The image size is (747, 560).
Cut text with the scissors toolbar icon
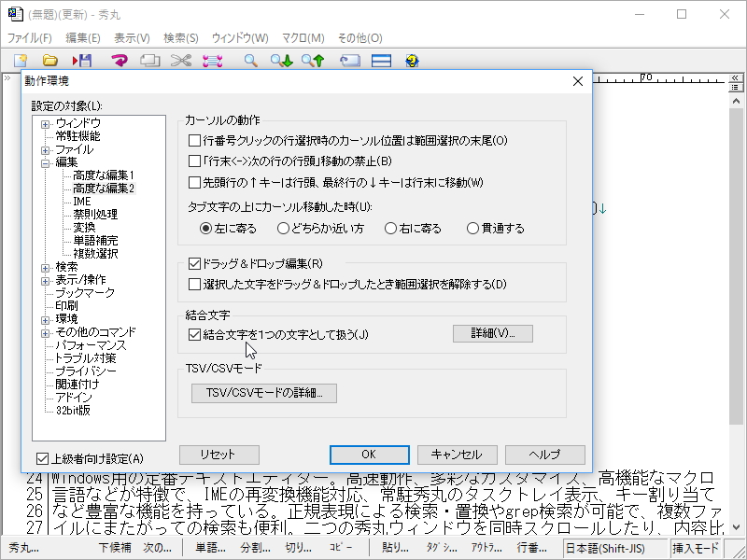(180, 61)
